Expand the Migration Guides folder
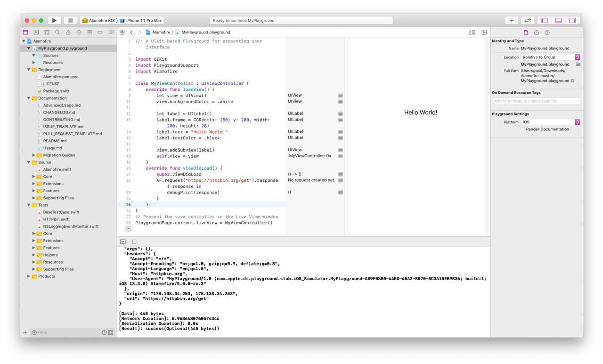Screen dimensions: 603x364 tap(34, 155)
